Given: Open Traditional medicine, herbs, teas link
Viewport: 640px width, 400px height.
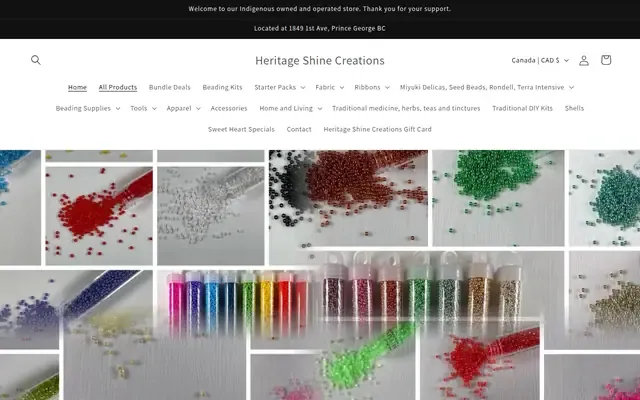Looking at the screenshot, I should point(406,108).
